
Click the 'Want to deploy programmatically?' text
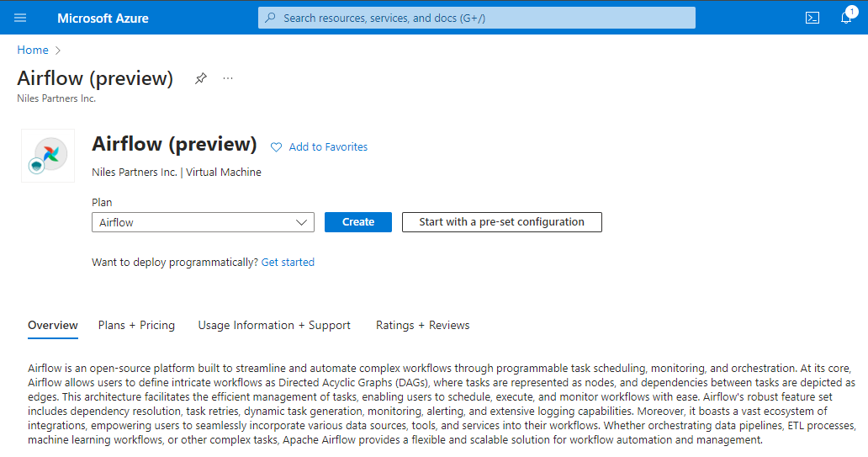175,262
